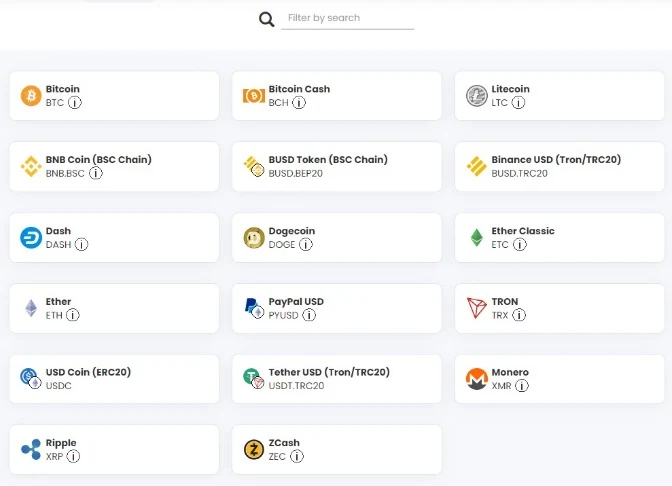Image resolution: width=672 pixels, height=486 pixels.
Task: Click the blue Dash logo icon
Action: (x=31, y=237)
